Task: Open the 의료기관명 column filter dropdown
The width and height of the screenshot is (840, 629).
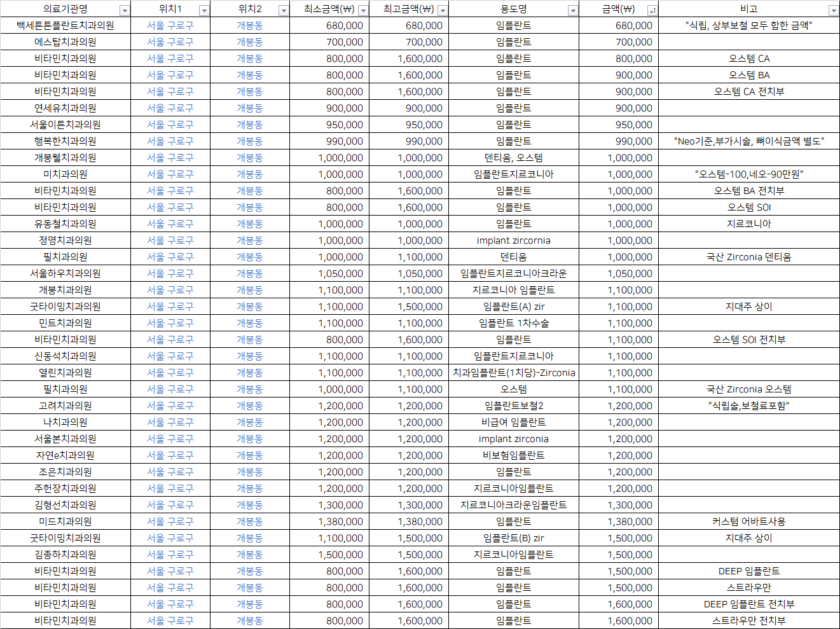Action: click(125, 10)
